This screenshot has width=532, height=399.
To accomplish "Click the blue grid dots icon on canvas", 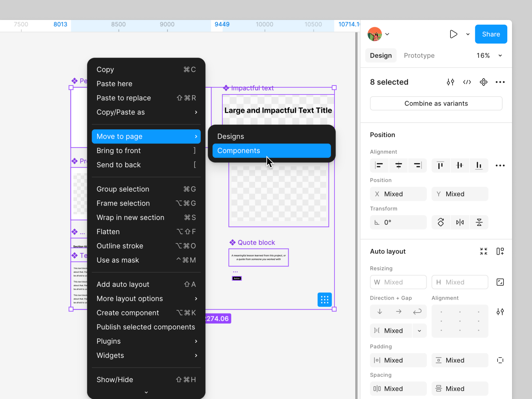I will click(x=324, y=300).
